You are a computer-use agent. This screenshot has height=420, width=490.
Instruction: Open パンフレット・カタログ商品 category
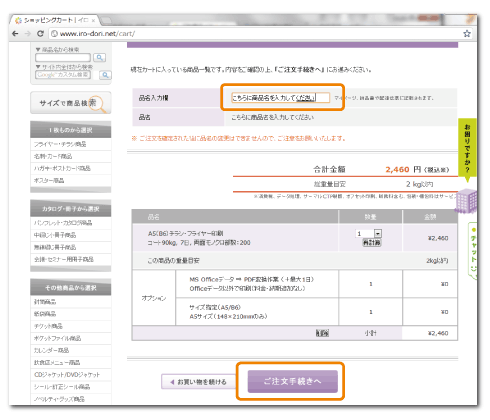click(x=63, y=223)
